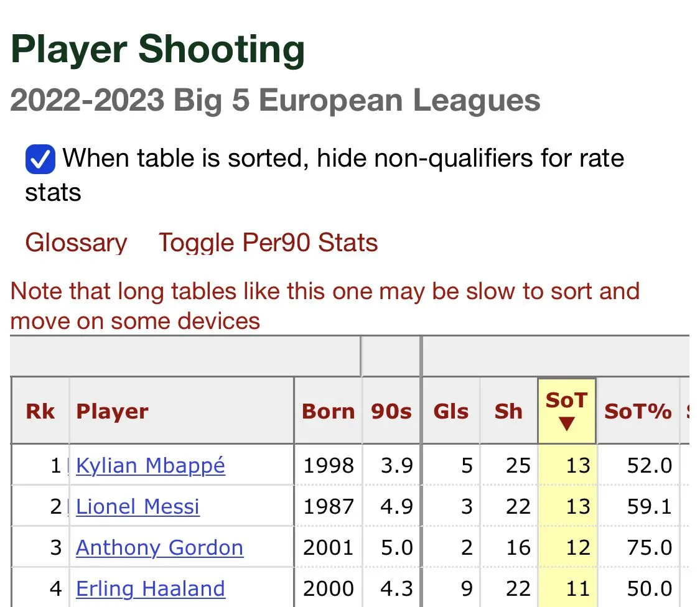Click the SoT sort arrow
Image resolution: width=700 pixels, height=607 pixels.
(x=566, y=424)
